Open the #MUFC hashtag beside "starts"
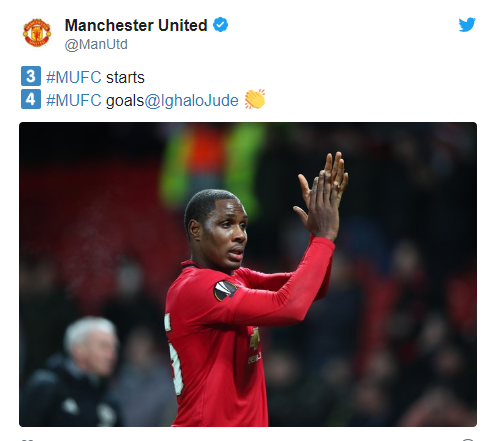 (x=74, y=77)
